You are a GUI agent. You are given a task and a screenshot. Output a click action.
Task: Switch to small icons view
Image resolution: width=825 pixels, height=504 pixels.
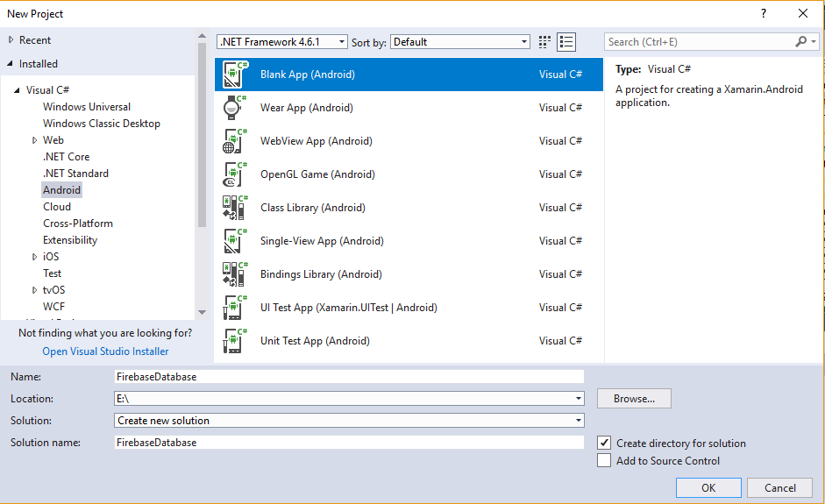click(x=544, y=42)
